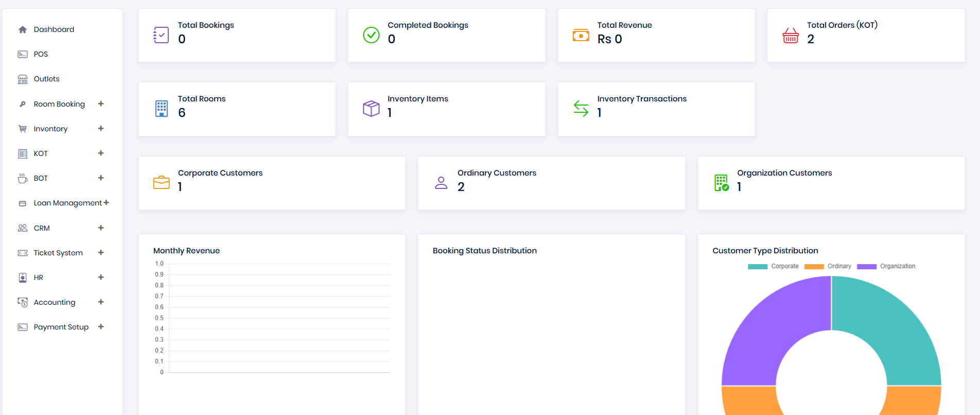Click the Inventory Transactions card title
Screen dimensions: 980x415
coord(642,99)
